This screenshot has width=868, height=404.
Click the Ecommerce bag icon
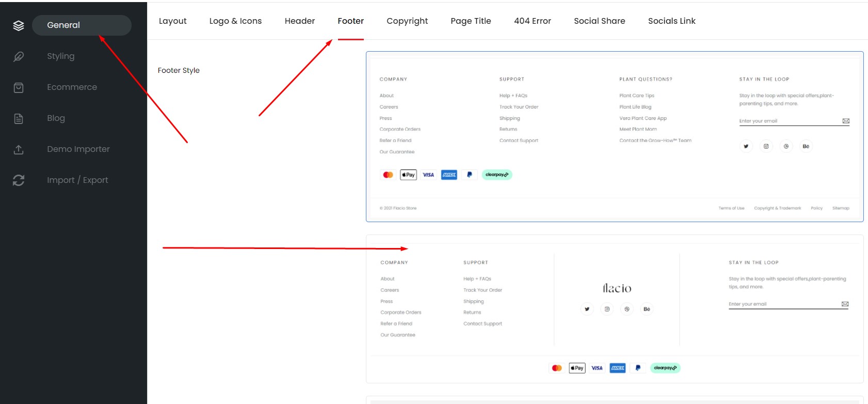click(x=19, y=87)
